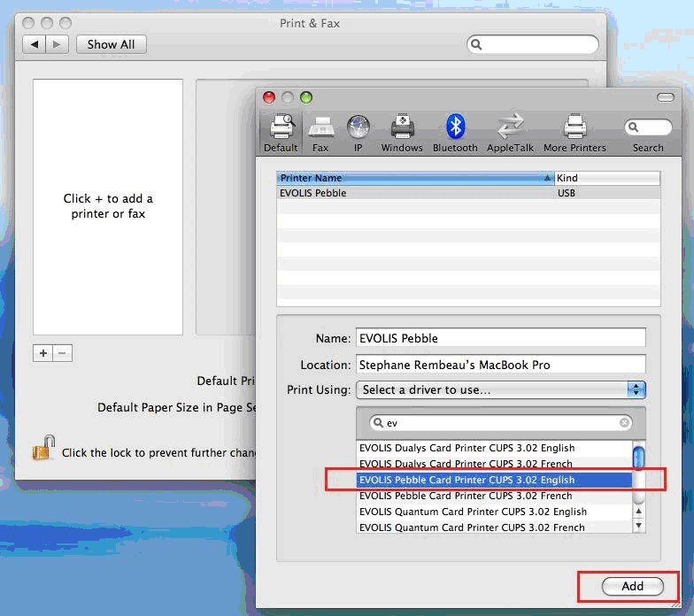Select EVOLIS Pebble CUPS 3.02 English driver

494,480
